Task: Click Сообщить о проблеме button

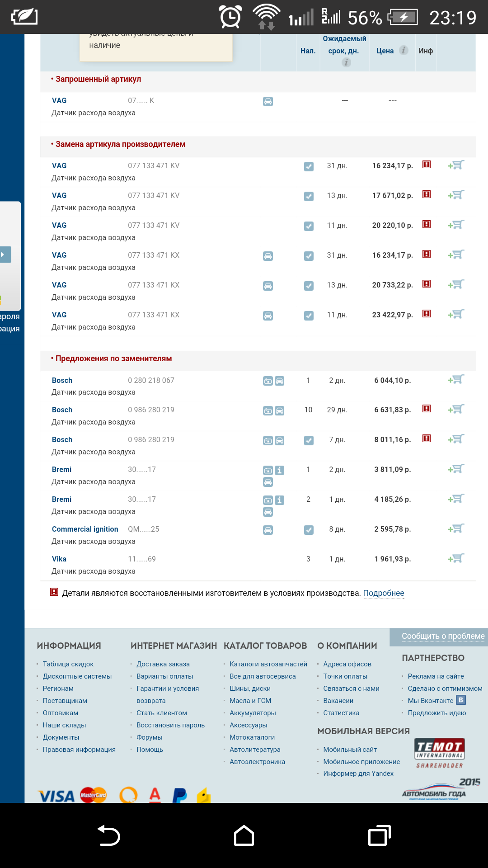Action: point(442,636)
